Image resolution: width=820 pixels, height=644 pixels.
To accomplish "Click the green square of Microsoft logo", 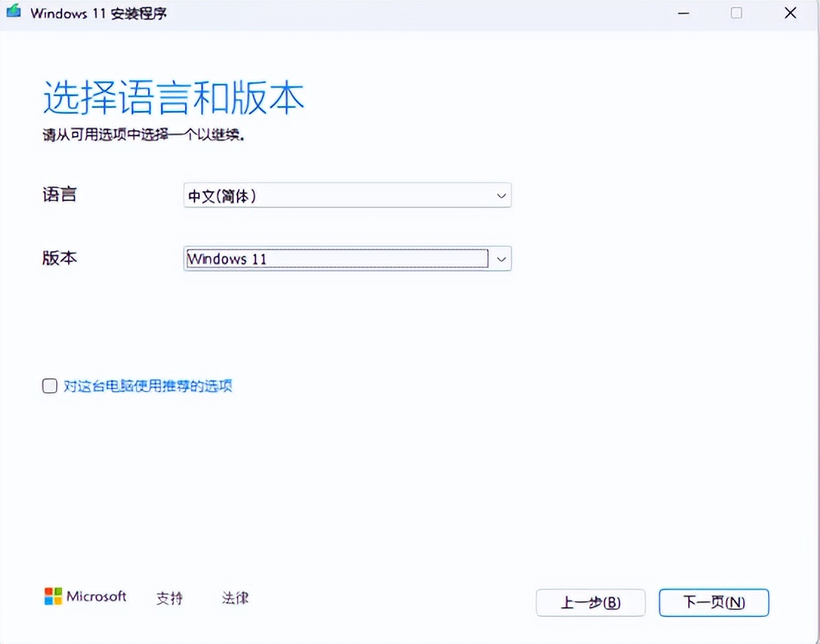I will 58,591.
